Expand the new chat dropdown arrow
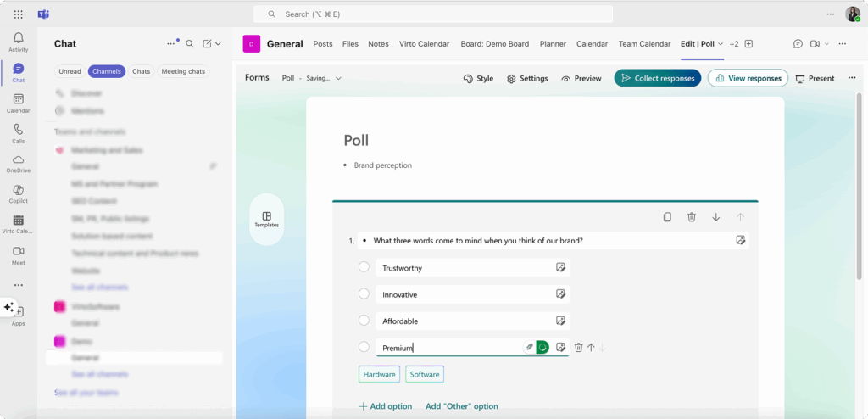The image size is (868, 419). pos(218,44)
